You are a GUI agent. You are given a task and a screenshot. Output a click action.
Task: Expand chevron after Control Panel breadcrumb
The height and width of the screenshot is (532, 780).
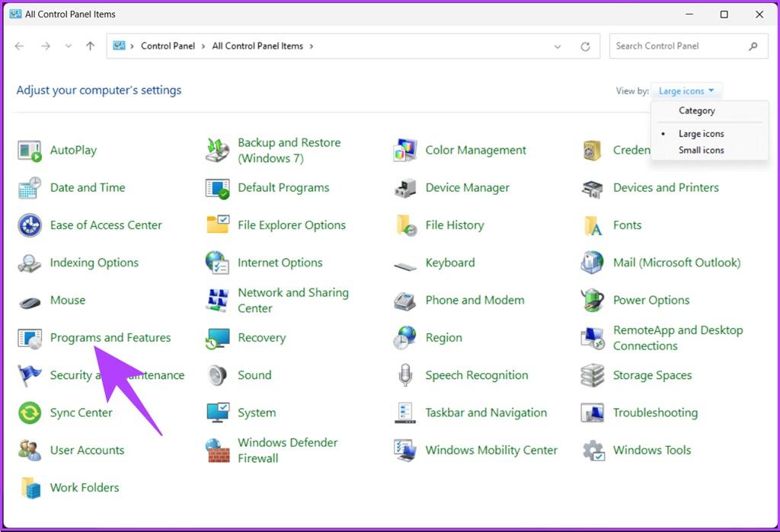pyautogui.click(x=203, y=46)
